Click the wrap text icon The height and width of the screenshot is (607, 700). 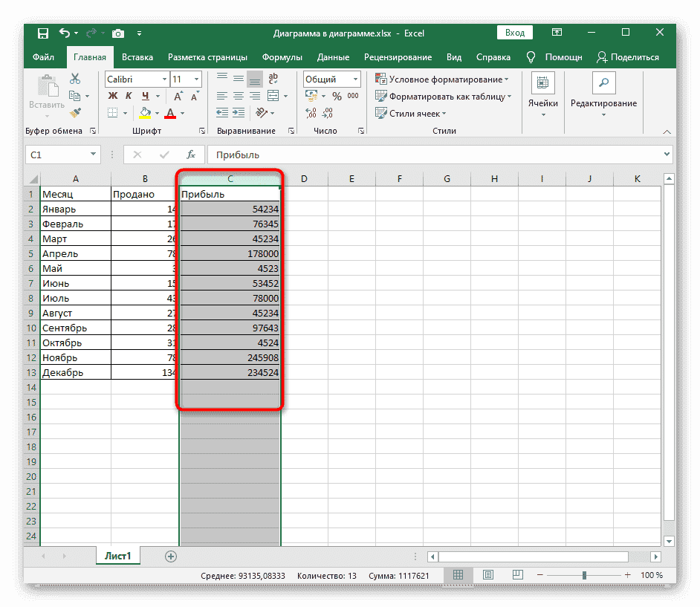pyautogui.click(x=273, y=79)
